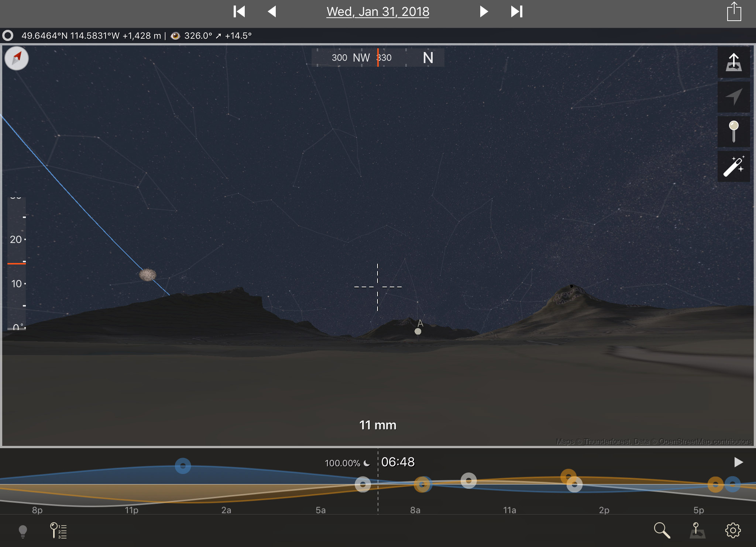756x547 pixels.
Task: Go to the next day arrow
Action: click(484, 12)
